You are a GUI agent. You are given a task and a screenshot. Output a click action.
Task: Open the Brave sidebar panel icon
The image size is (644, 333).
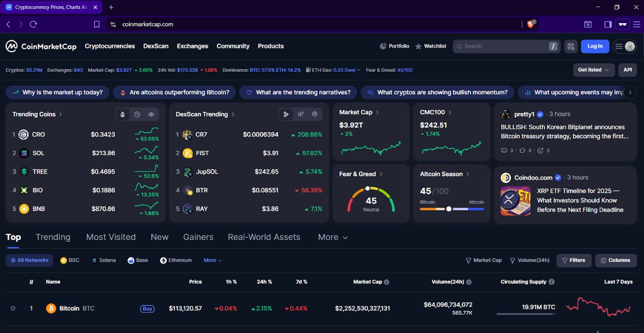point(608,24)
